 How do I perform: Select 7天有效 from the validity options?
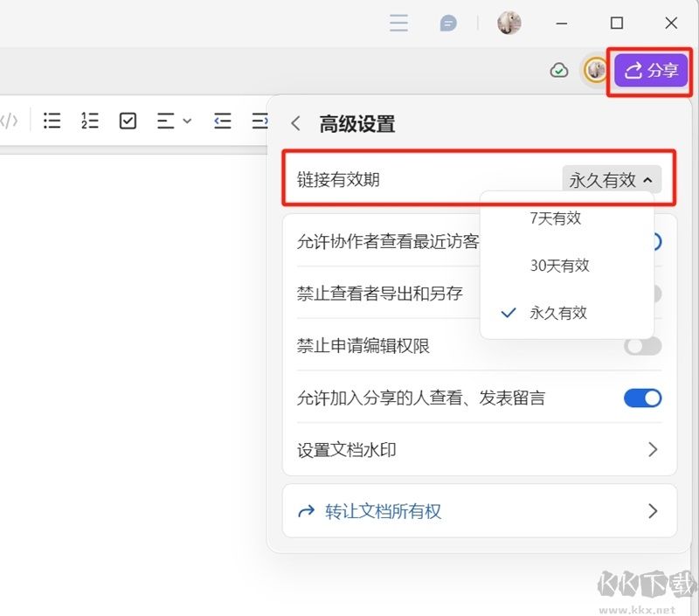point(557,218)
